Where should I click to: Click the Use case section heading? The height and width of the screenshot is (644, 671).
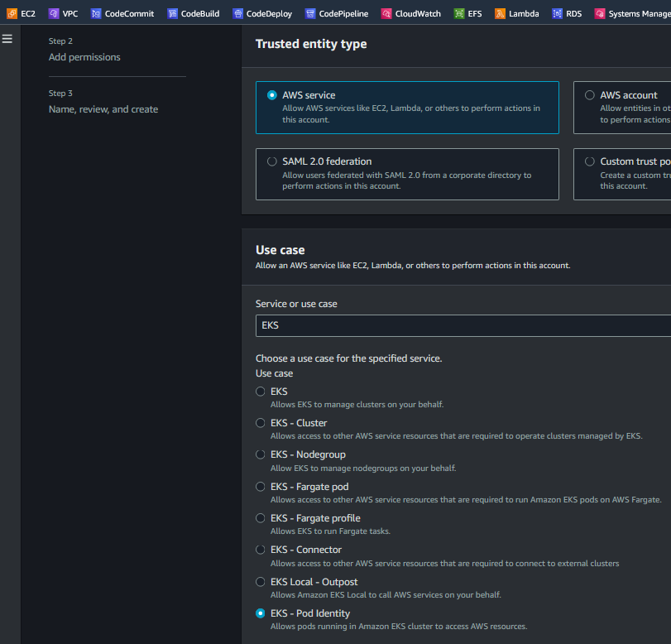click(x=280, y=250)
